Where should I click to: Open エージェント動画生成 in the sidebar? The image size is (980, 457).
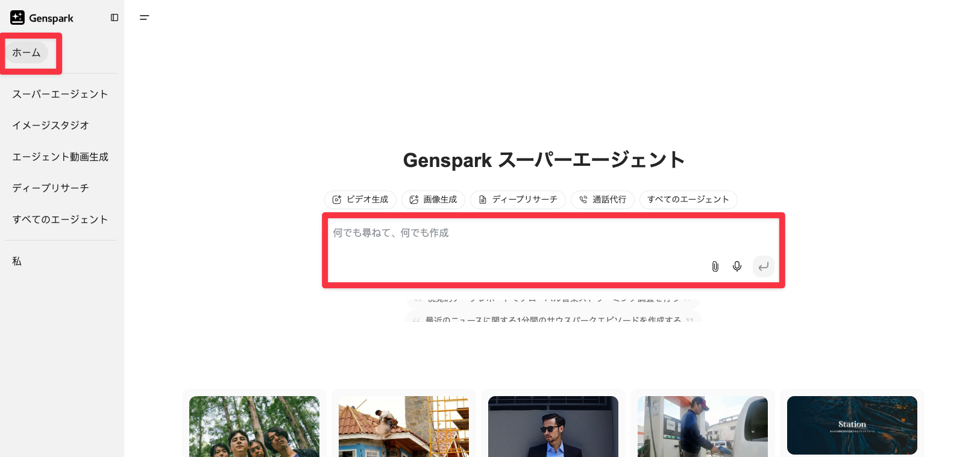(60, 157)
